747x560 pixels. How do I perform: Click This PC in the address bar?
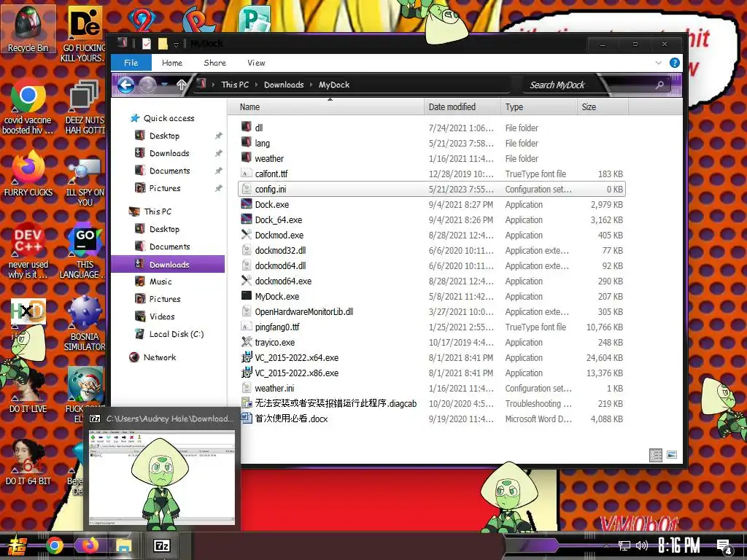tap(235, 85)
